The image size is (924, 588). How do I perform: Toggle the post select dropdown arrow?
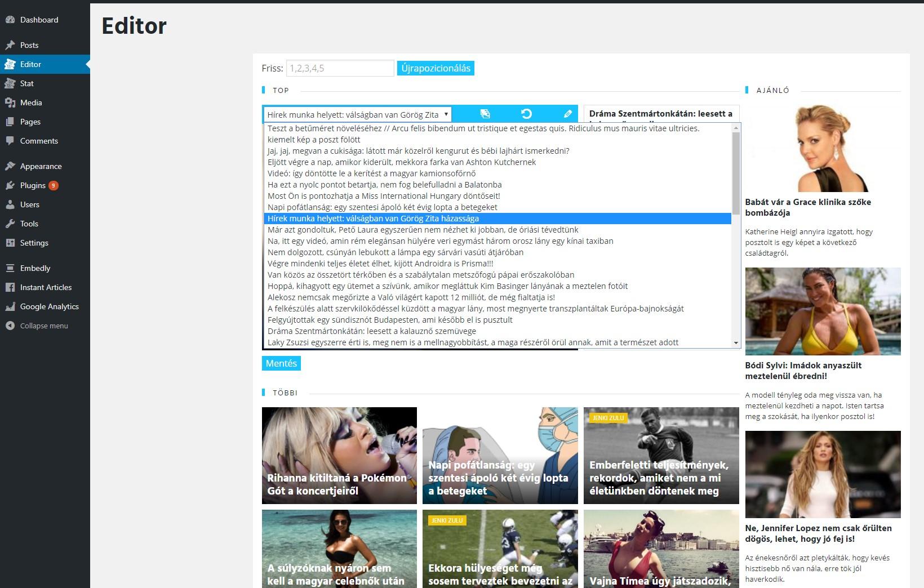pyautogui.click(x=446, y=114)
